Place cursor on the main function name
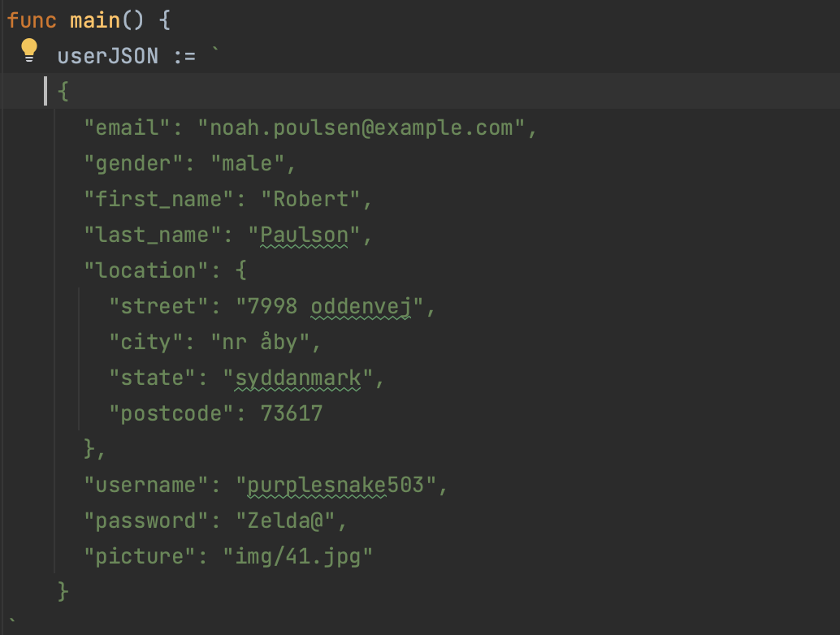This screenshot has width=840, height=635. [94, 20]
